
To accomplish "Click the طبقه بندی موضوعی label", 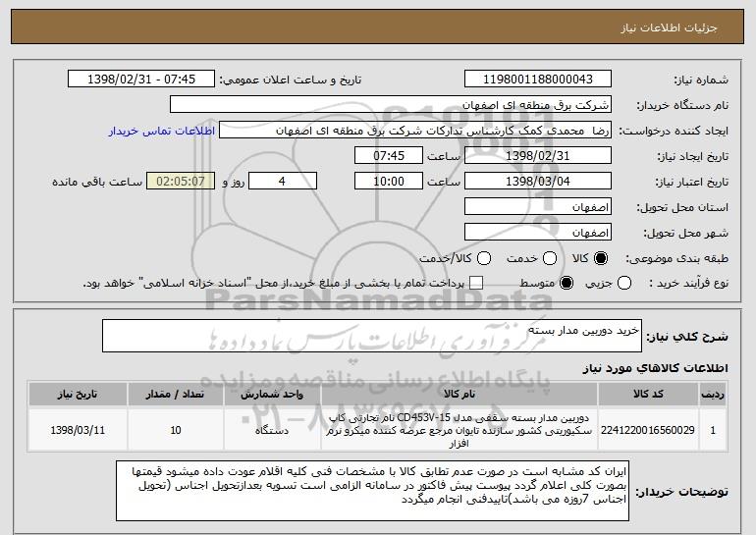I will pyautogui.click(x=676, y=258).
